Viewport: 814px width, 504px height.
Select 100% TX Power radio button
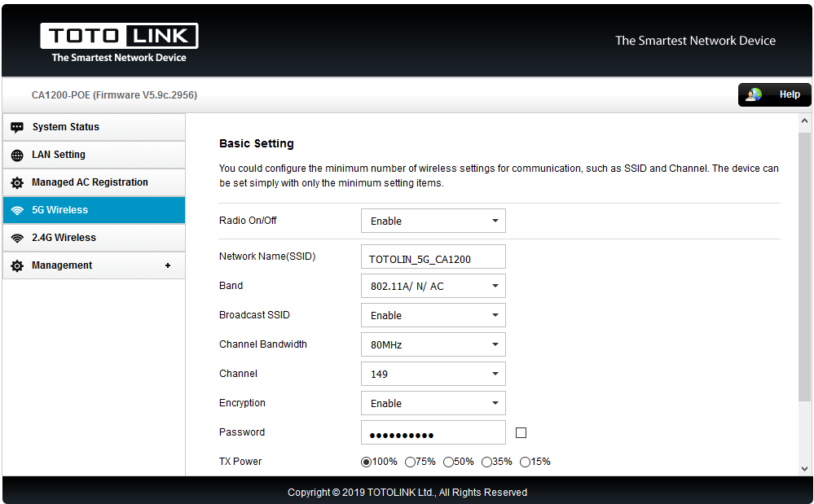[367, 462]
